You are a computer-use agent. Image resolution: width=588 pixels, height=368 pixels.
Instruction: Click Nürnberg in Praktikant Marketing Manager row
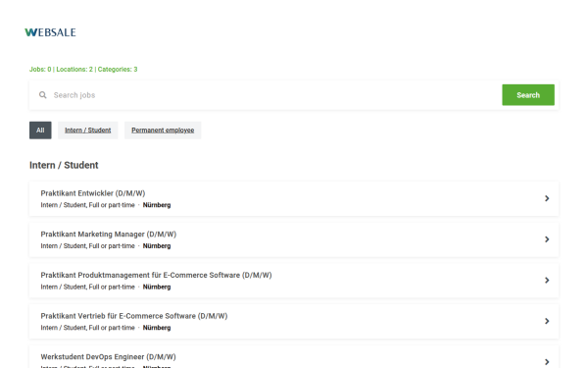pyautogui.click(x=157, y=246)
